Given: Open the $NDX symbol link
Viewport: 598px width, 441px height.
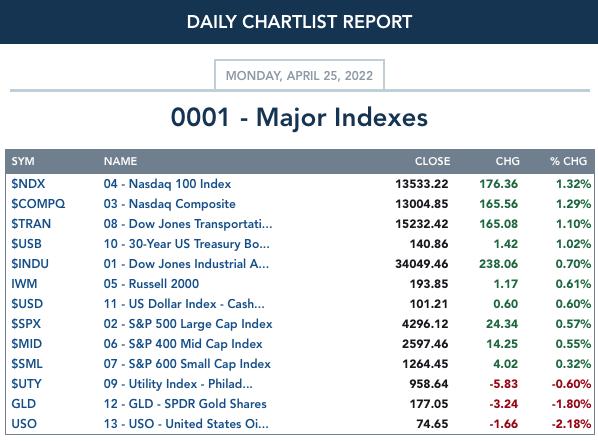Looking at the screenshot, I should click(28, 184).
